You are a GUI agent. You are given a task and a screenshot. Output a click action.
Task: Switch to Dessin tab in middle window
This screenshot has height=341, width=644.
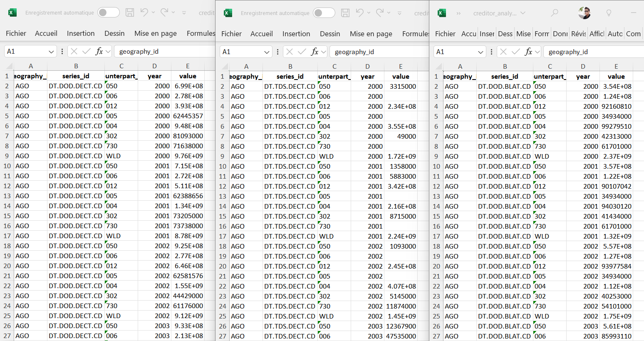click(330, 34)
